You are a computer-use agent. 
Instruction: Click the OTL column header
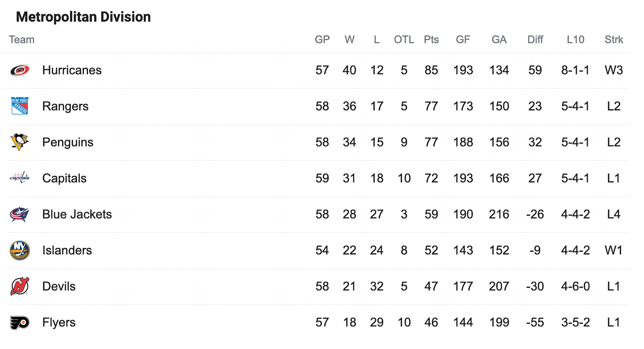click(404, 40)
